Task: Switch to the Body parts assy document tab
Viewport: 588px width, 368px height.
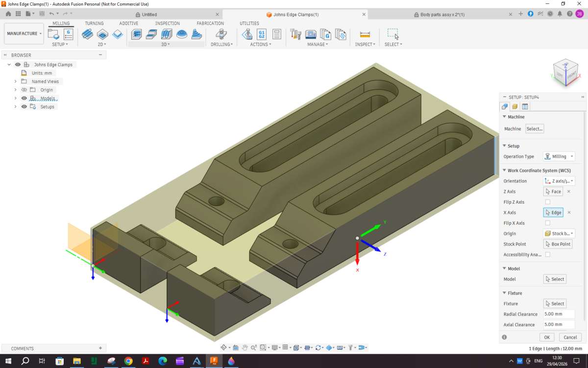Action: 442,14
